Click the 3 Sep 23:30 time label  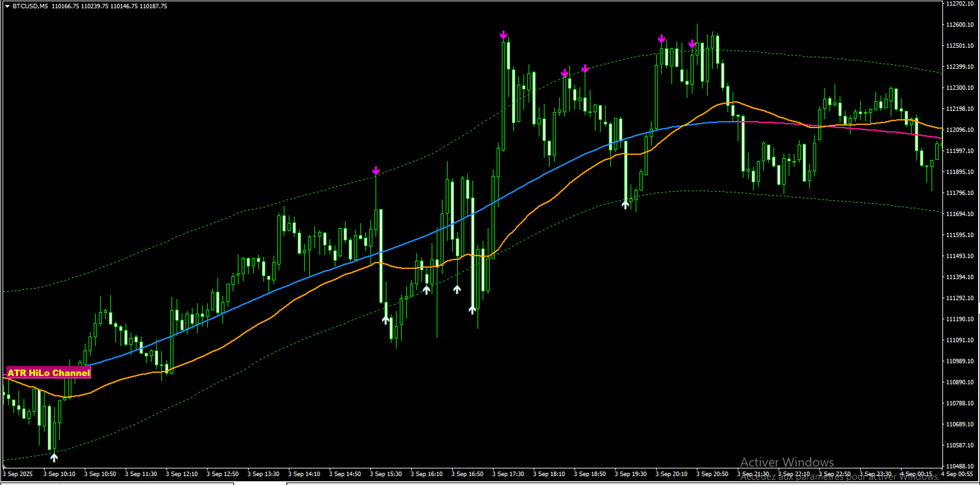[875, 474]
